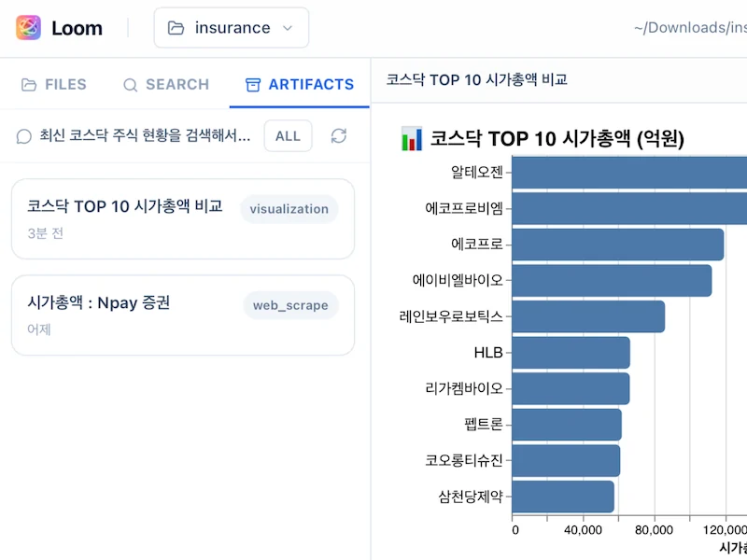Click the bar chart emoji icon in title
The height and width of the screenshot is (560, 747).
(x=411, y=139)
